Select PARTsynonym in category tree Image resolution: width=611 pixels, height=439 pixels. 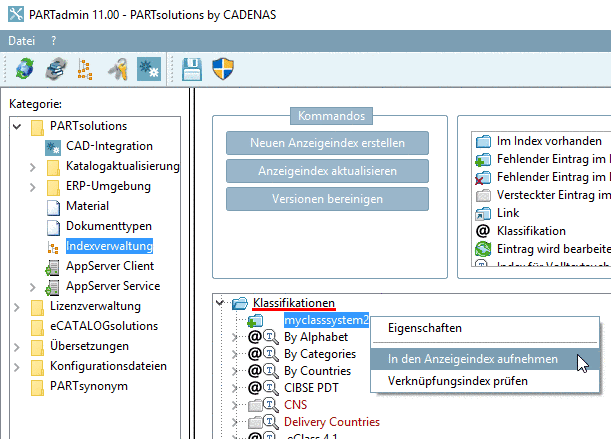(x=89, y=386)
